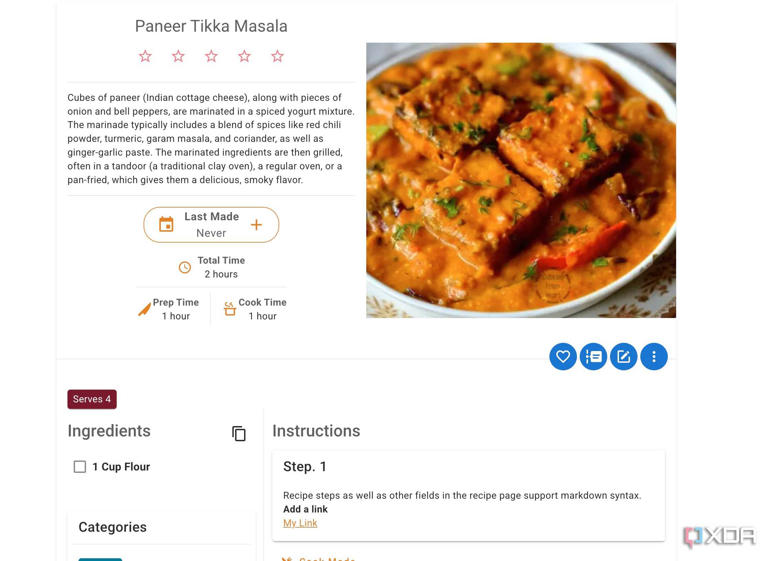768x561 pixels.
Task: Click the Serves 4 badge
Action: 92,399
